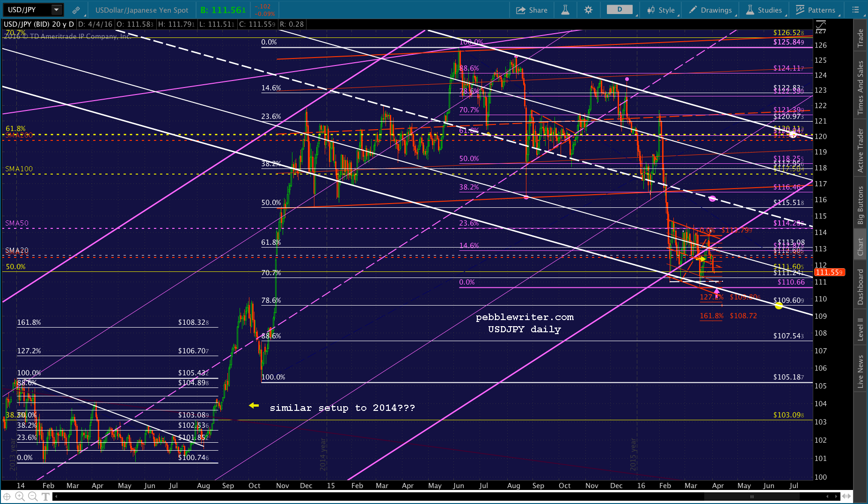Screen dimensions: 868x504
Task: Click the USDollar/Japanese Yen Spot description
Action: (142, 10)
